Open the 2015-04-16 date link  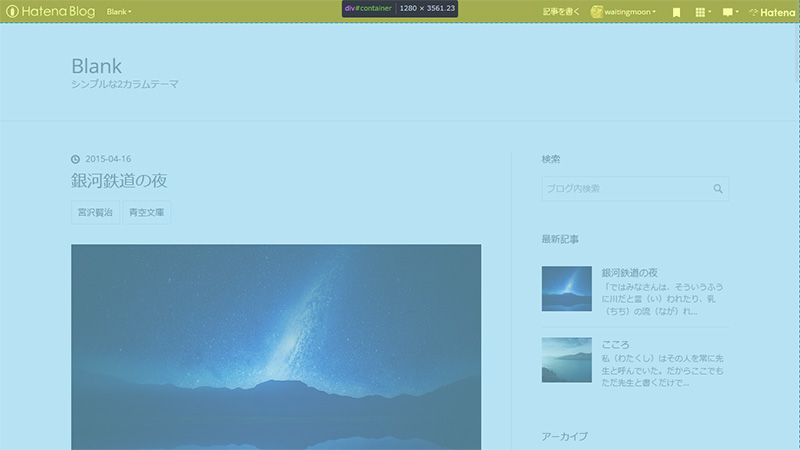[x=108, y=159]
